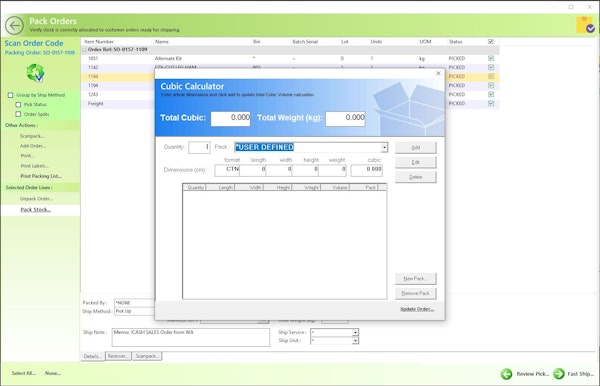
Task: Enable the Pick Status checkbox
Action: (18, 104)
